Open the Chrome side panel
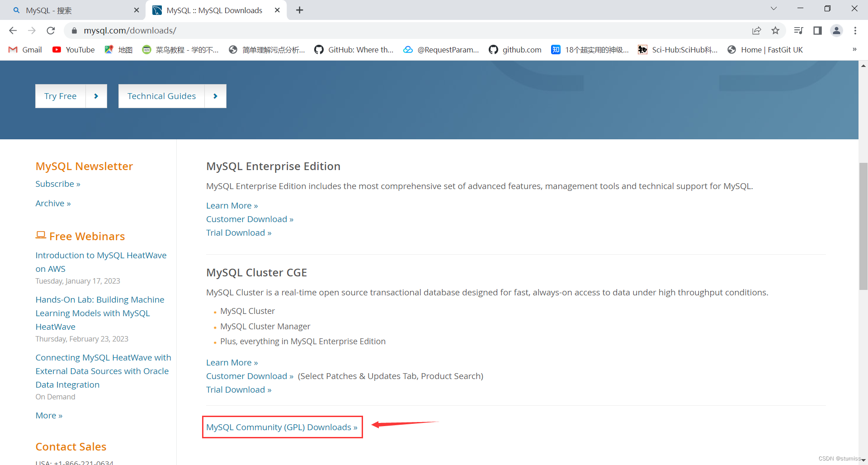The width and height of the screenshot is (868, 465). click(817, 30)
